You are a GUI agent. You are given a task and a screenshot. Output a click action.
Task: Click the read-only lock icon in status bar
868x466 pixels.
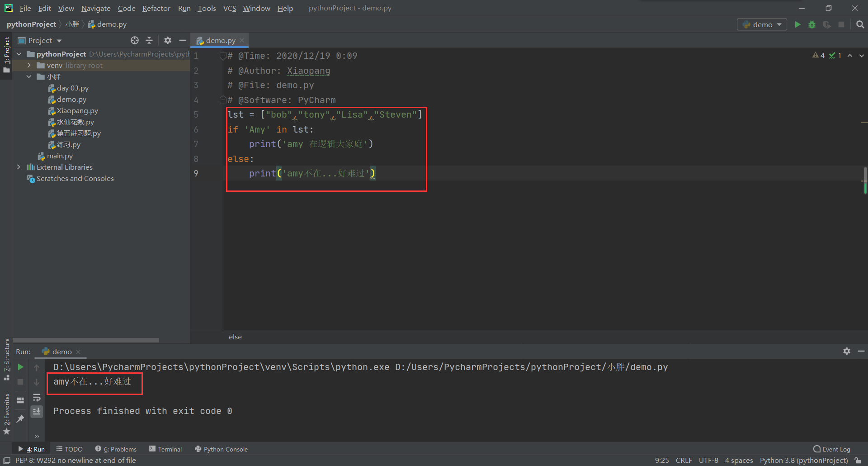tap(858, 460)
